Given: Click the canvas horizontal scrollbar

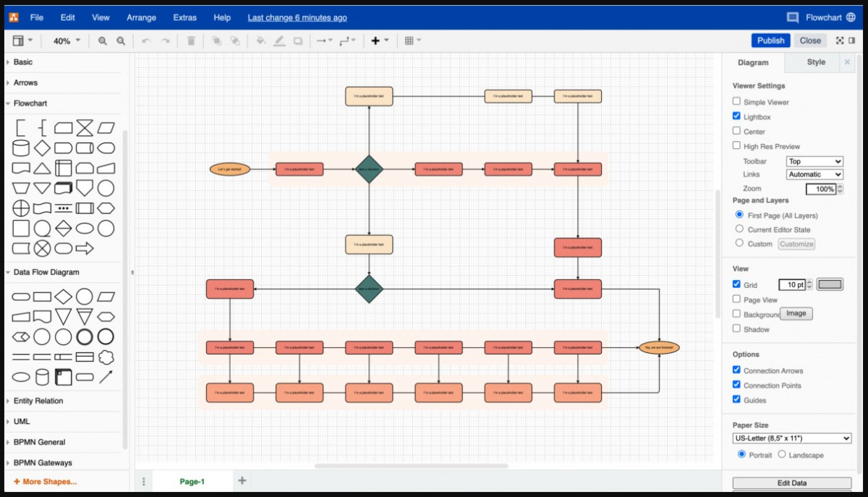Looking at the screenshot, I should 411,466.
